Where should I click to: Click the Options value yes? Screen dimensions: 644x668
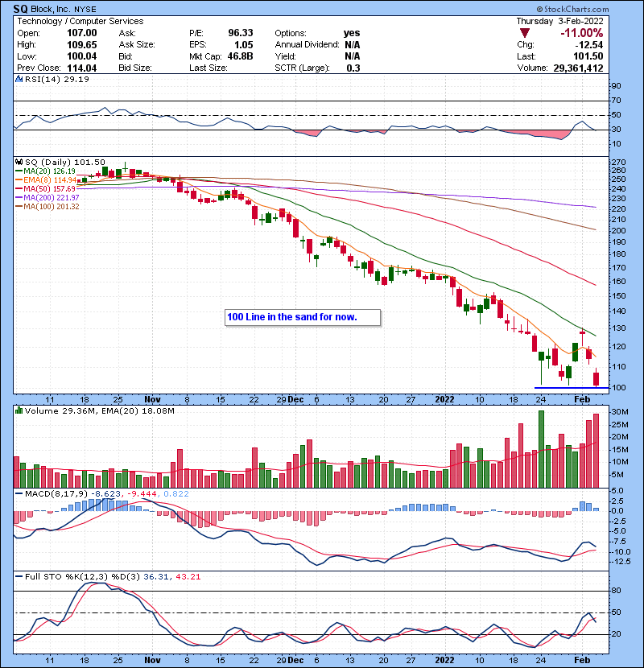point(352,33)
